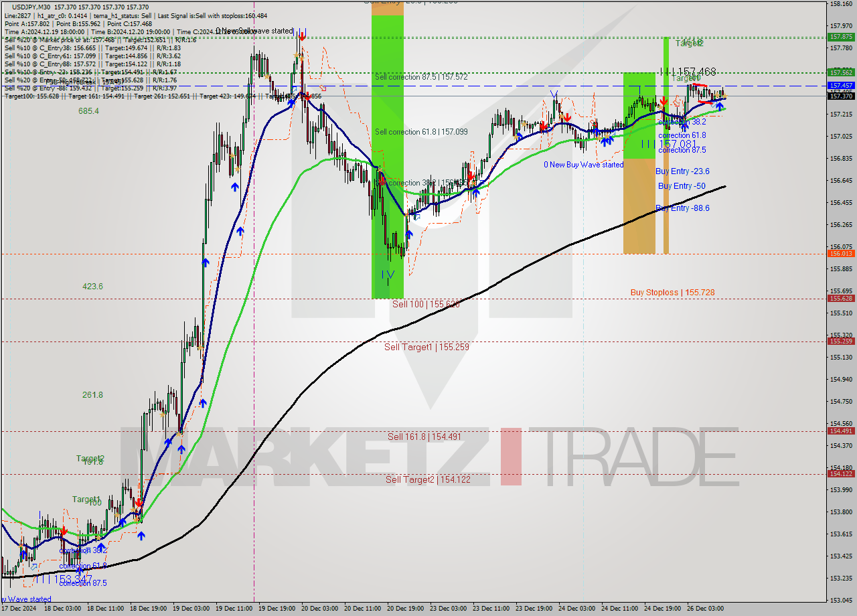Click the 'Sell Target1 | 155.259' label
This screenshot has width=857, height=616.
426,347
